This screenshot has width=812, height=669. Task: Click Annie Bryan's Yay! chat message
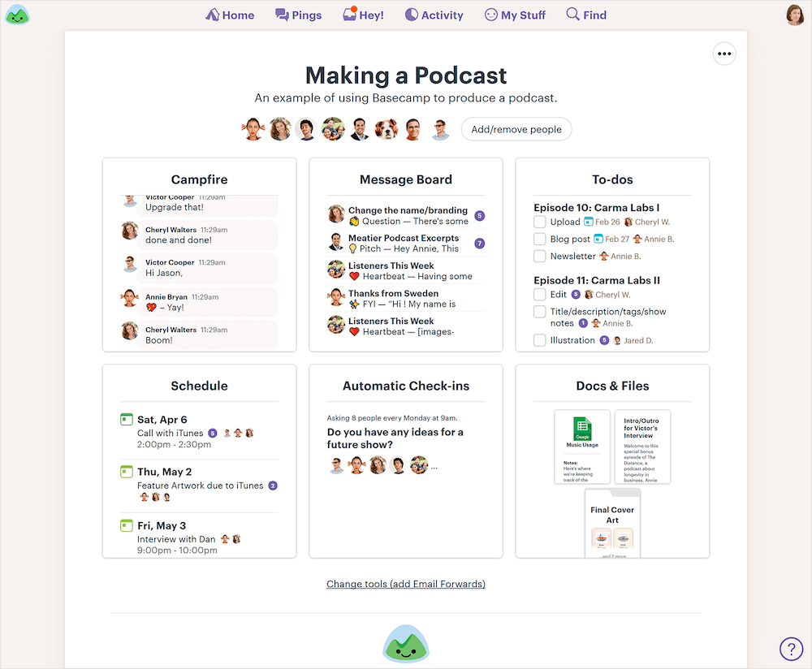click(x=207, y=302)
